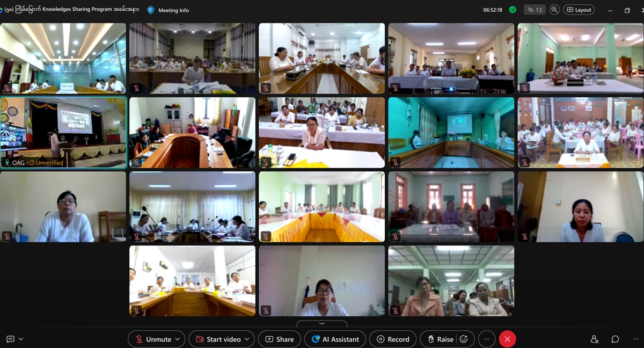Select the OAG Unverified video tile
Viewport: 644px width, 348px height.
[x=63, y=133]
